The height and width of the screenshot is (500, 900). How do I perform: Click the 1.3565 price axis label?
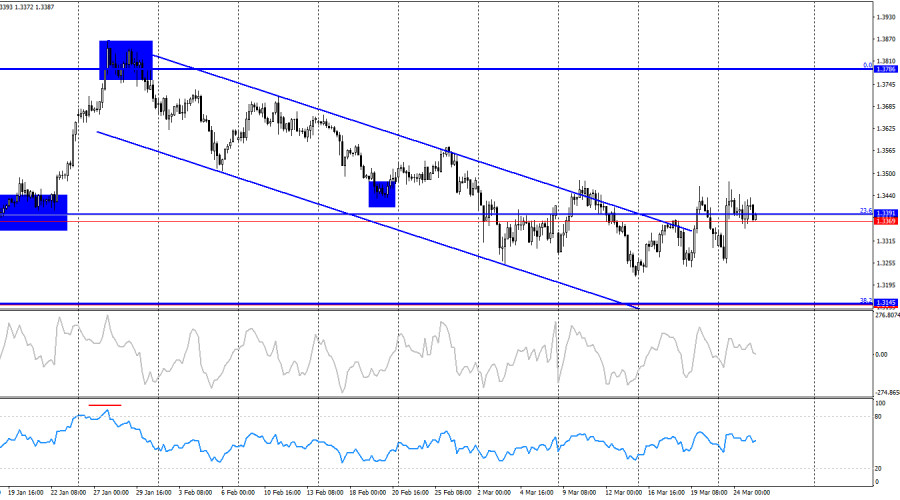point(886,150)
